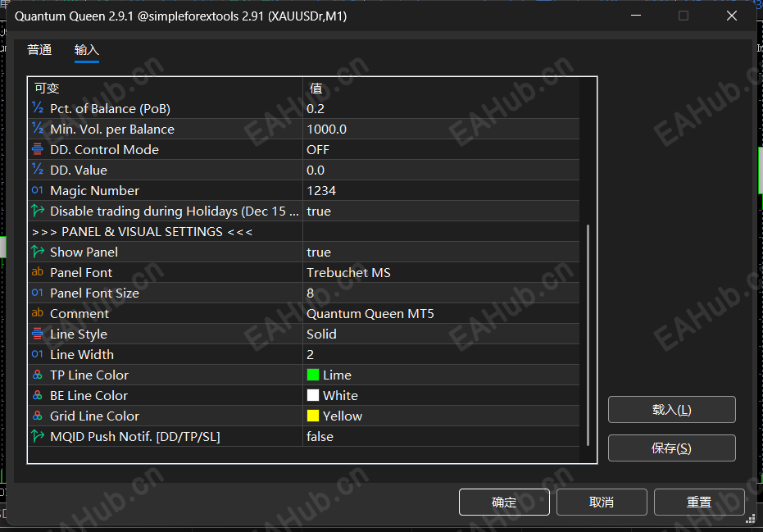Select the Min. Vol. per Balance label
Viewport: 763px width, 532px height.
tap(112, 129)
